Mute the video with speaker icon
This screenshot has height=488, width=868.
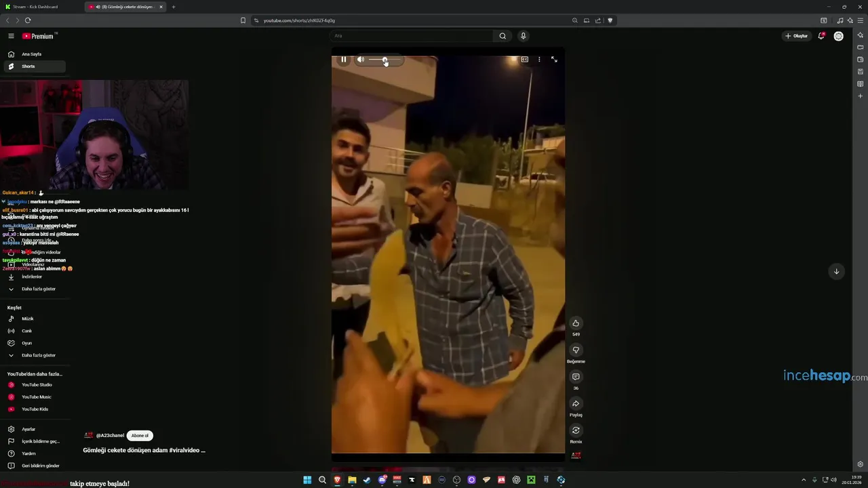point(361,60)
